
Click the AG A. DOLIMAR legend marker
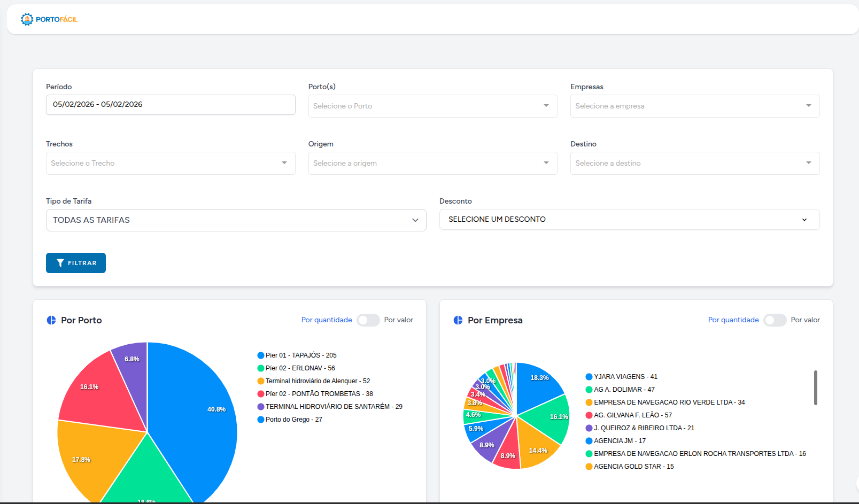(x=589, y=390)
